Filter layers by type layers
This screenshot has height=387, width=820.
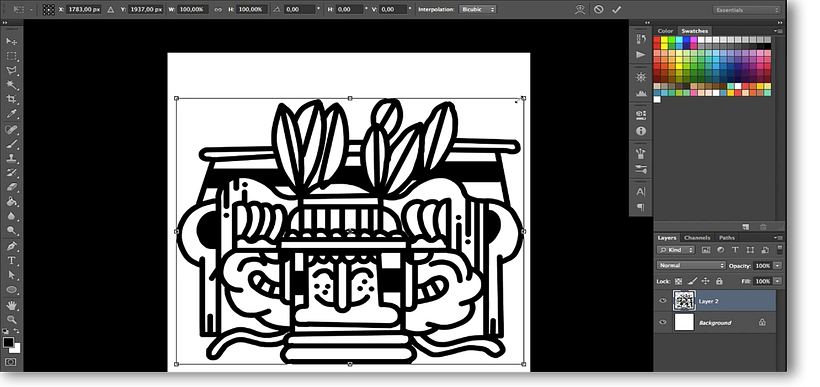coord(735,250)
